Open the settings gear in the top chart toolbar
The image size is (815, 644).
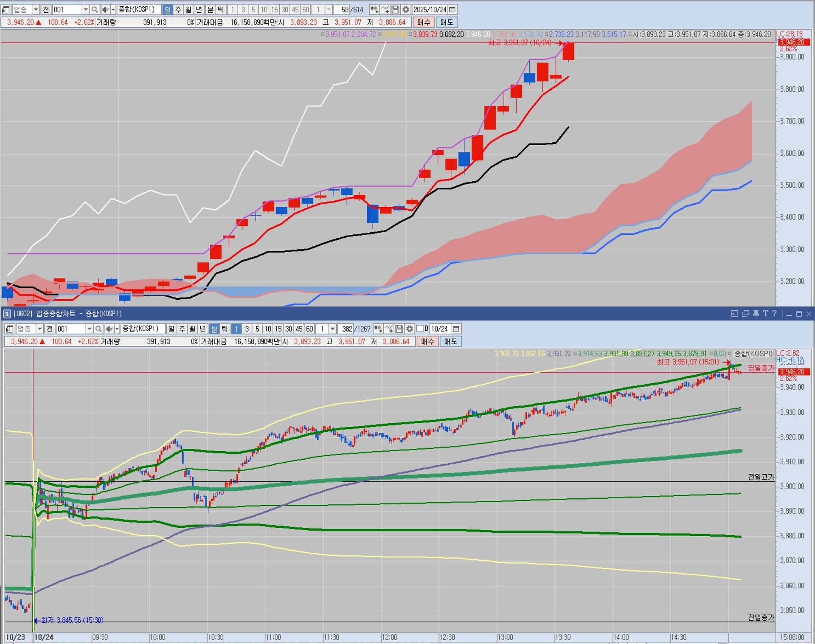(x=406, y=9)
